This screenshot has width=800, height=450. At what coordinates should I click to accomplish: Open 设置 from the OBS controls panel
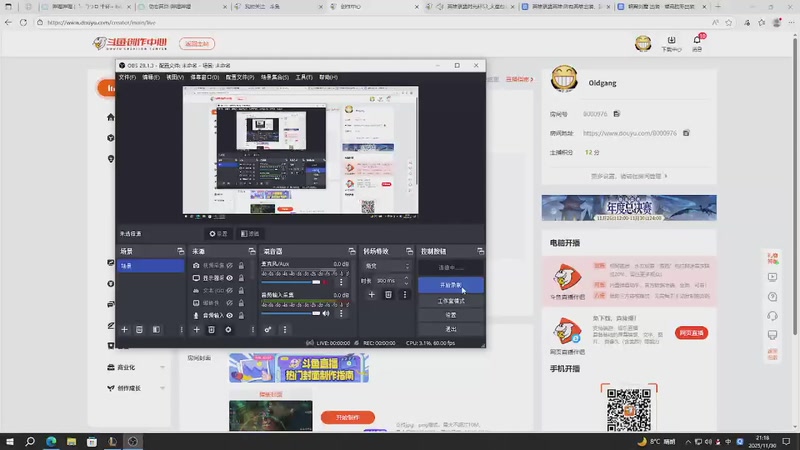pos(451,315)
